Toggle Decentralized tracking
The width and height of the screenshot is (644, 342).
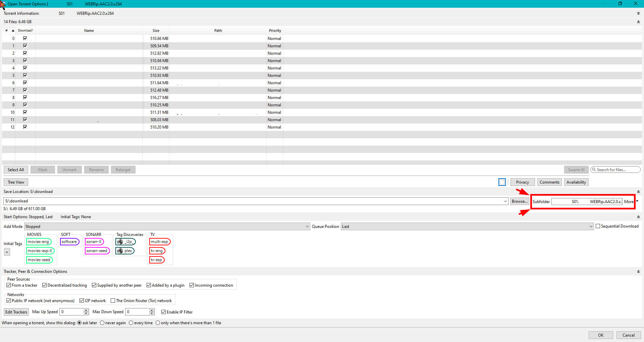[x=44, y=285]
